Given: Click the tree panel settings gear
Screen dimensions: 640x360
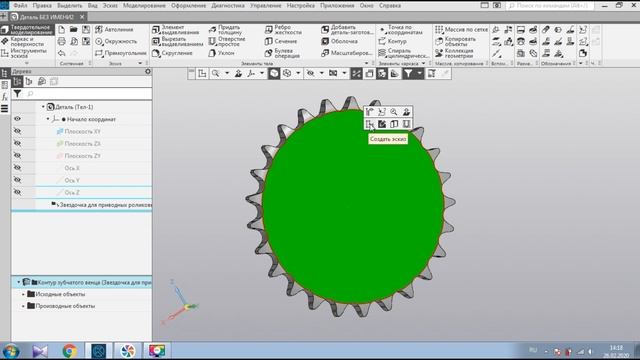Looking at the screenshot, I should click(148, 71).
